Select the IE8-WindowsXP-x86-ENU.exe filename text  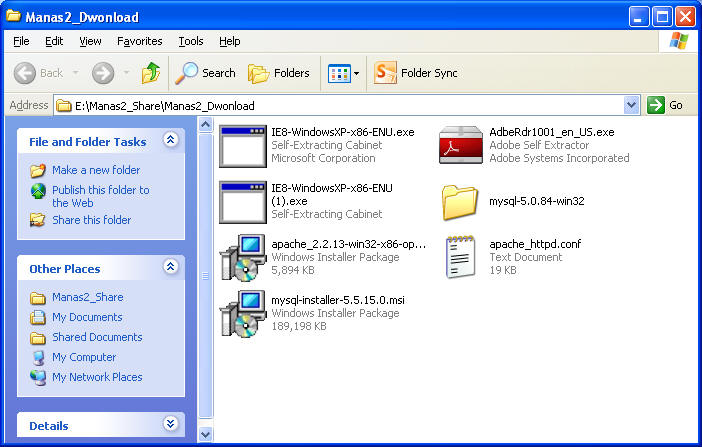[x=342, y=132]
